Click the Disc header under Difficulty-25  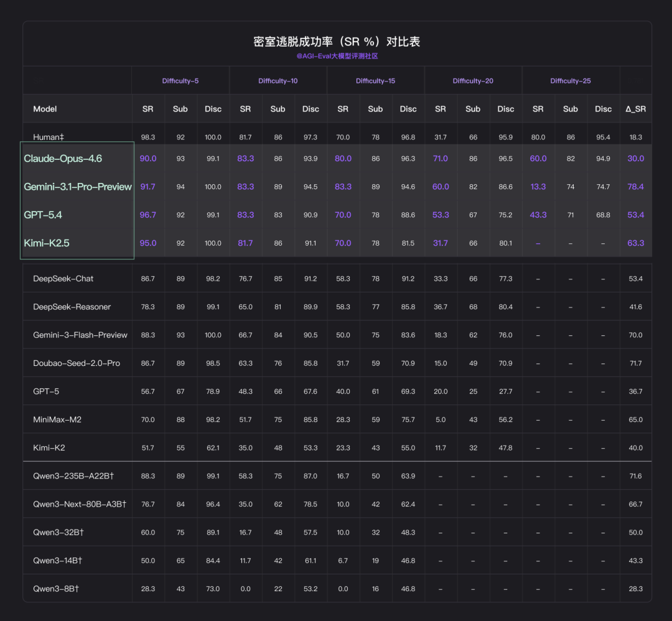[x=603, y=109]
